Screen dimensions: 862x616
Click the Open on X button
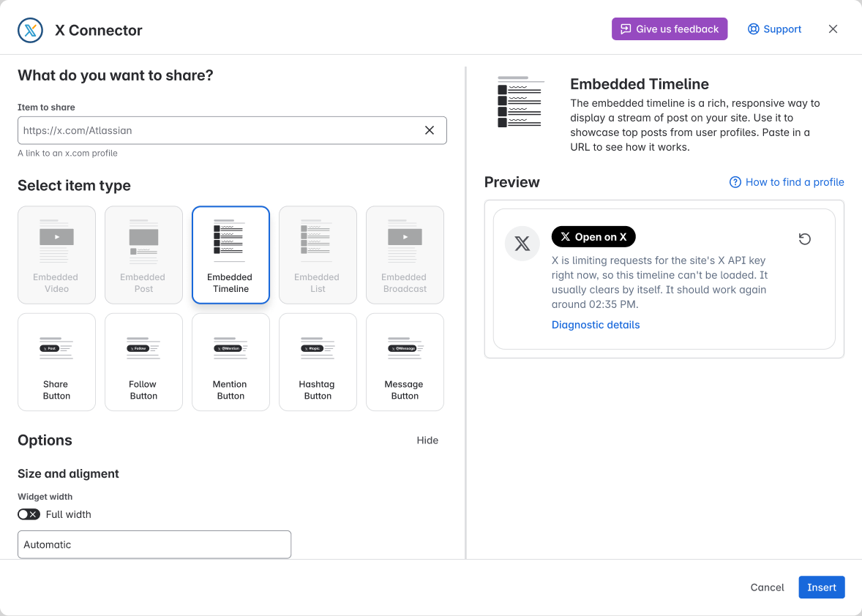(593, 237)
